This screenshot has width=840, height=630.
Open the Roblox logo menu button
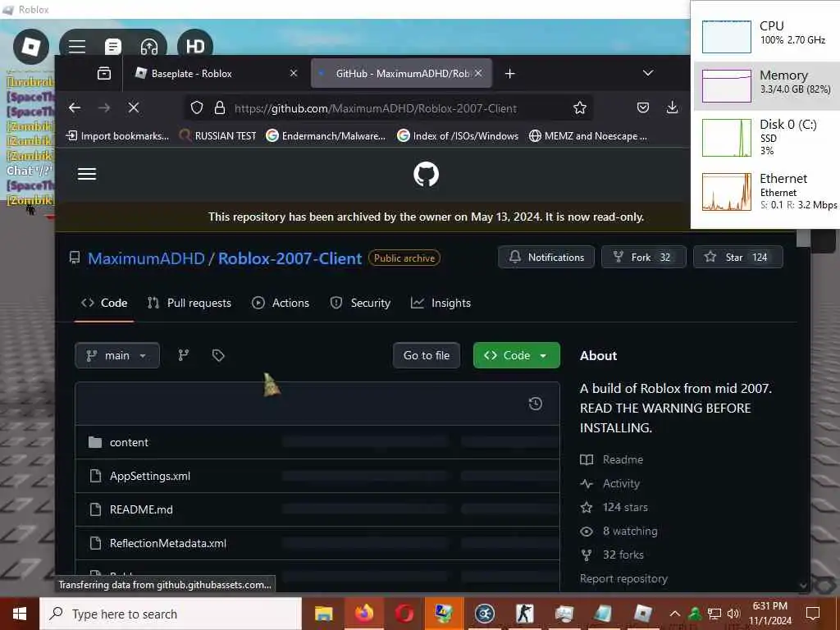coord(31,47)
